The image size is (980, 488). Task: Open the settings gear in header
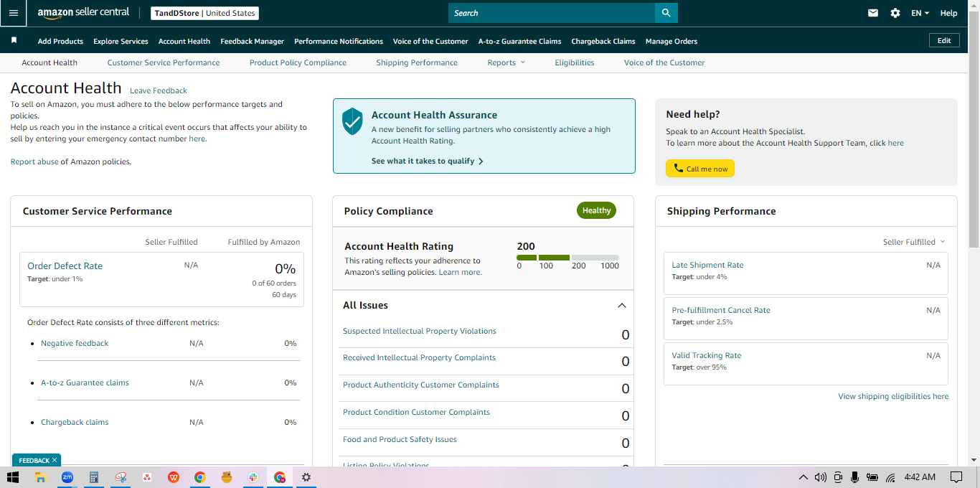tap(895, 13)
